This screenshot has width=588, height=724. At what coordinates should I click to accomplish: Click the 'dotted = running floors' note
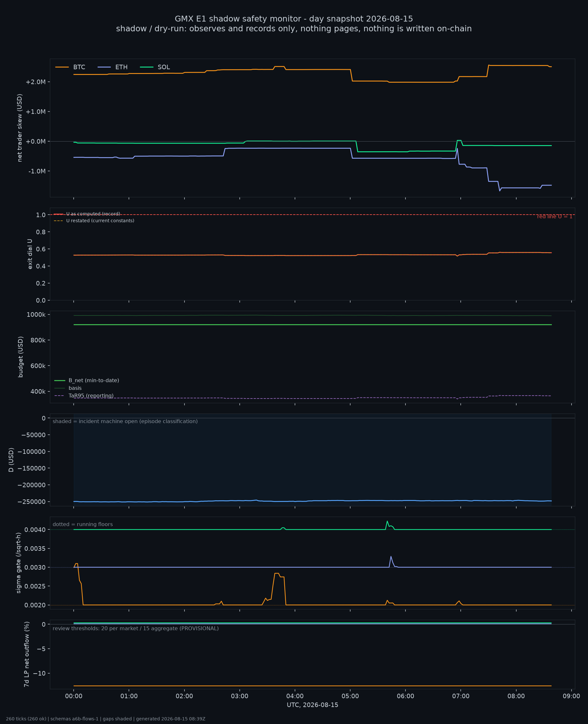click(83, 524)
